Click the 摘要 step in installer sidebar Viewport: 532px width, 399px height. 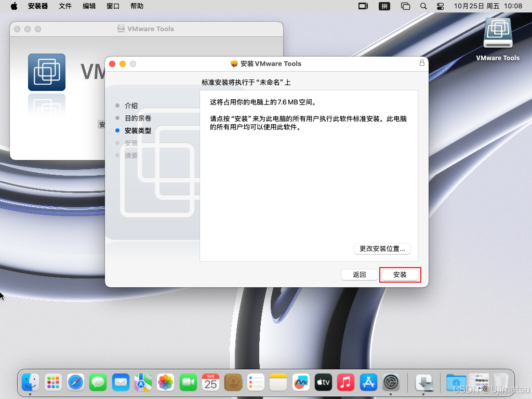(131, 155)
